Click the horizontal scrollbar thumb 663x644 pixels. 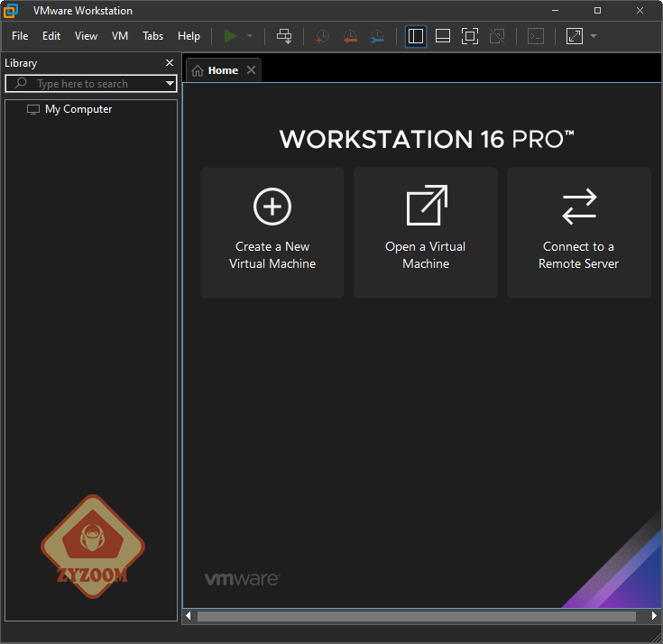(x=417, y=616)
